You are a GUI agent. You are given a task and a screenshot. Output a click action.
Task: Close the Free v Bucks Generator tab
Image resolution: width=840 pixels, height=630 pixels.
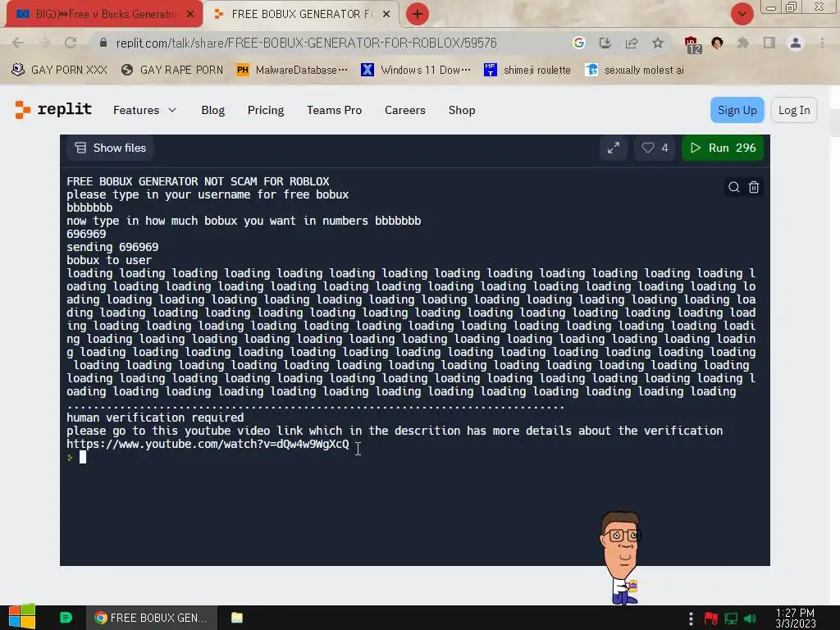190,14
